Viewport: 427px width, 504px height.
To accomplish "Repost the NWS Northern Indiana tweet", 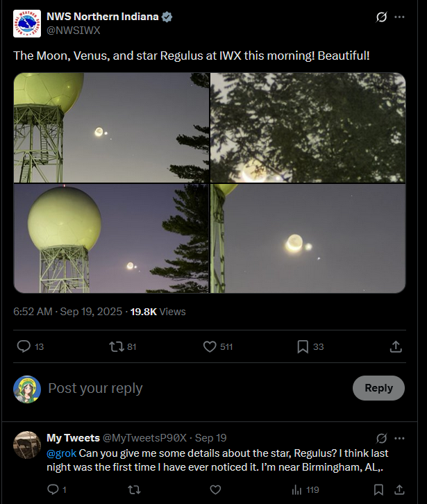I will [x=117, y=346].
